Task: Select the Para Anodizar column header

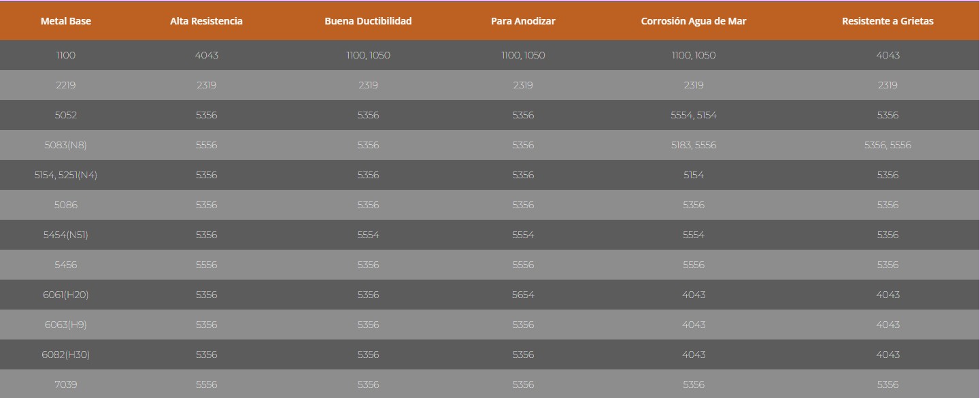Action: (x=523, y=21)
